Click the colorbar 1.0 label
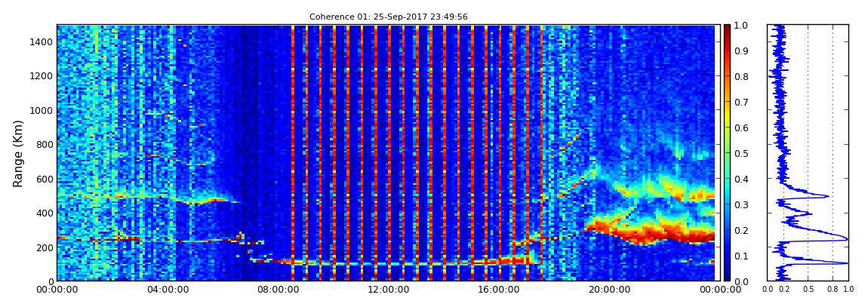Image resolution: width=868 pixels, height=307 pixels. point(741,26)
